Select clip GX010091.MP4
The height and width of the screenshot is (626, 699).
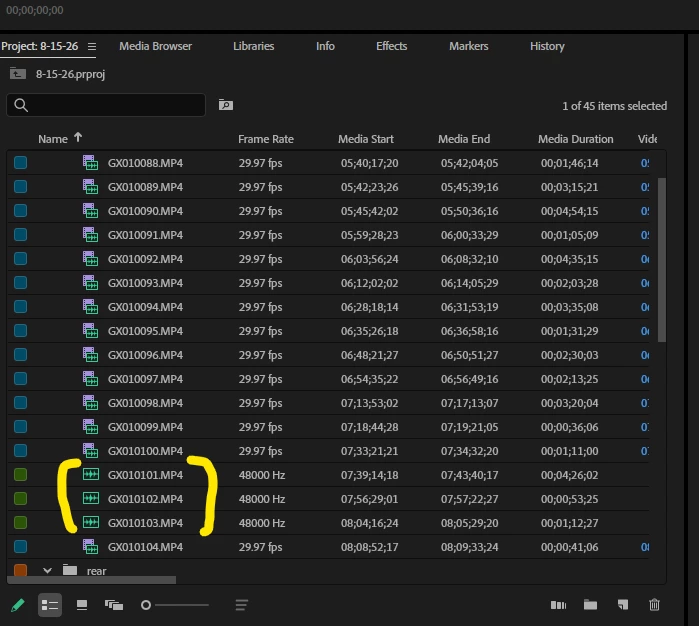pyautogui.click(x=145, y=235)
